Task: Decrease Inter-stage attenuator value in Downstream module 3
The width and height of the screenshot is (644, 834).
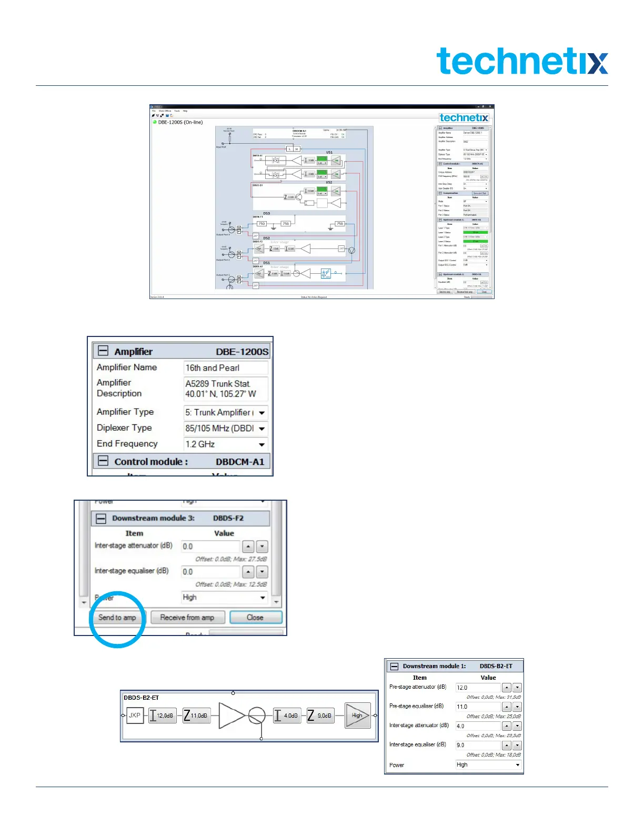Action: (x=262, y=547)
